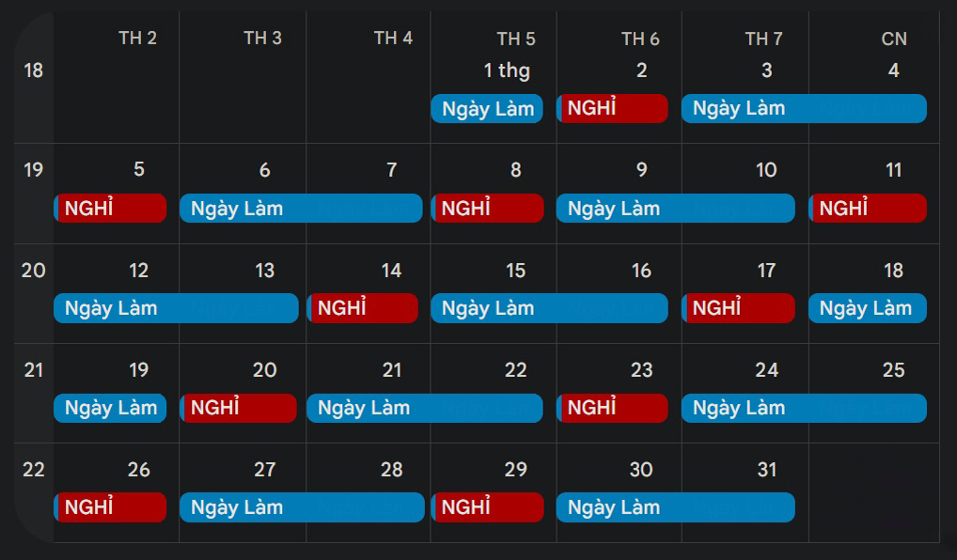Open the NGHỈ event on day 29
This screenshot has height=560, width=957.
click(x=487, y=507)
